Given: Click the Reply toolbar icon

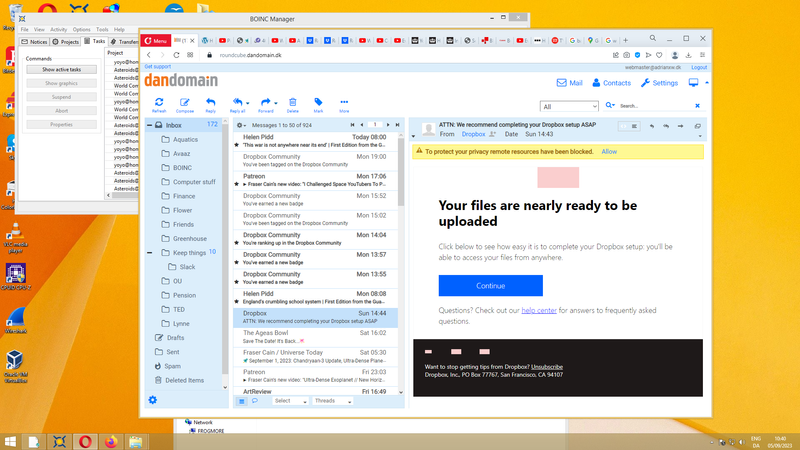Looking at the screenshot, I should 210,105.
